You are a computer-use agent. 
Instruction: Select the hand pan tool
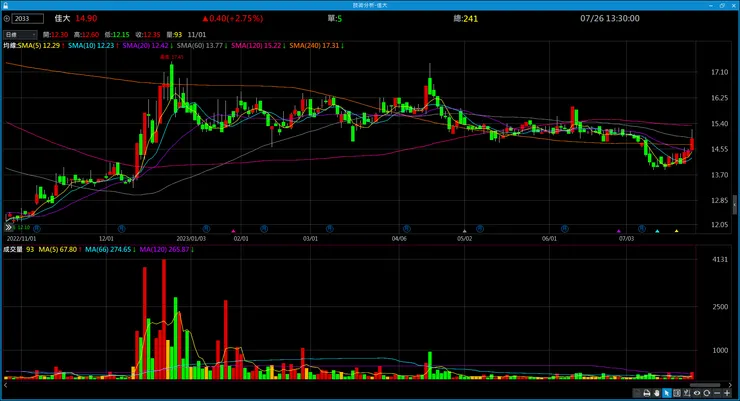(657, 393)
